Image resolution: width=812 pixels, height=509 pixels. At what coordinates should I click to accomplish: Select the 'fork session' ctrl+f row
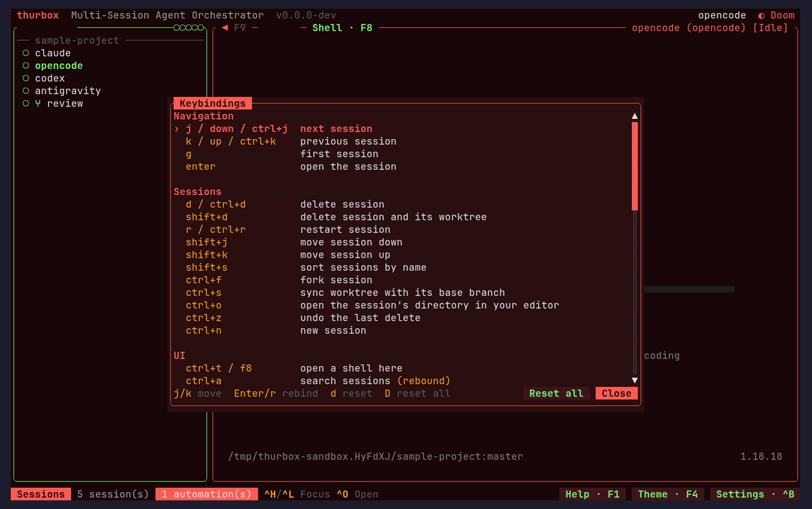(x=402, y=280)
